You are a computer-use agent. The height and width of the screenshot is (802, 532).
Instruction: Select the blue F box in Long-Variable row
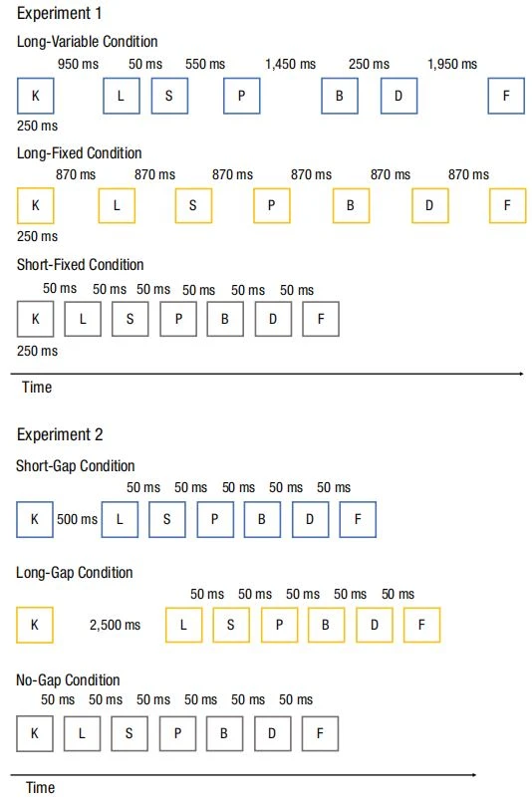506,96
